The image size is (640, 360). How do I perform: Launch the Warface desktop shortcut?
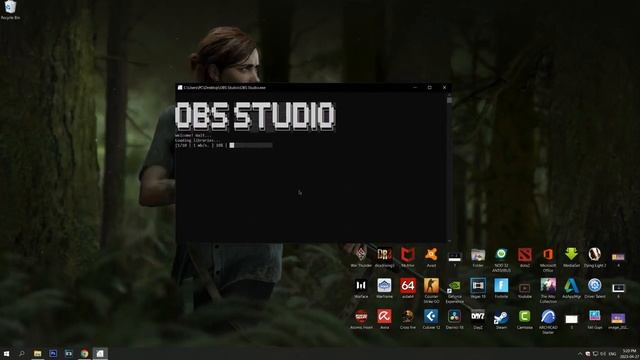coord(361,289)
